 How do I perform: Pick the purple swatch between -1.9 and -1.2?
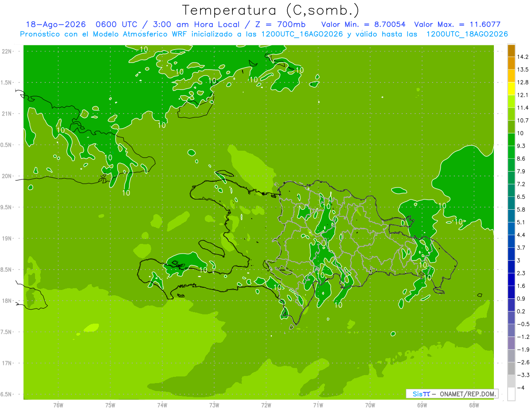511,343
